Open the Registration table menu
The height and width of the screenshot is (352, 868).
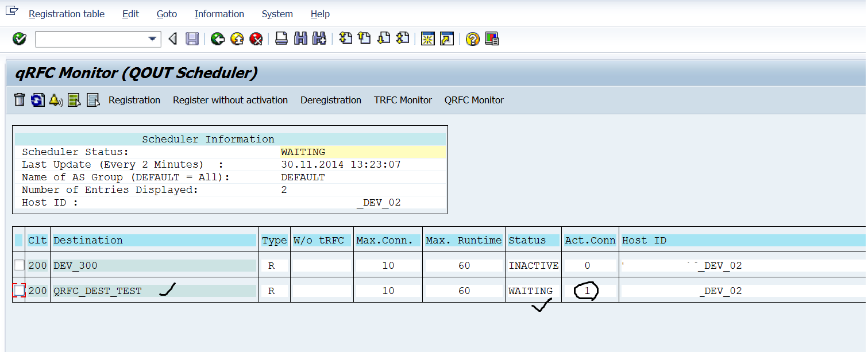coord(67,14)
